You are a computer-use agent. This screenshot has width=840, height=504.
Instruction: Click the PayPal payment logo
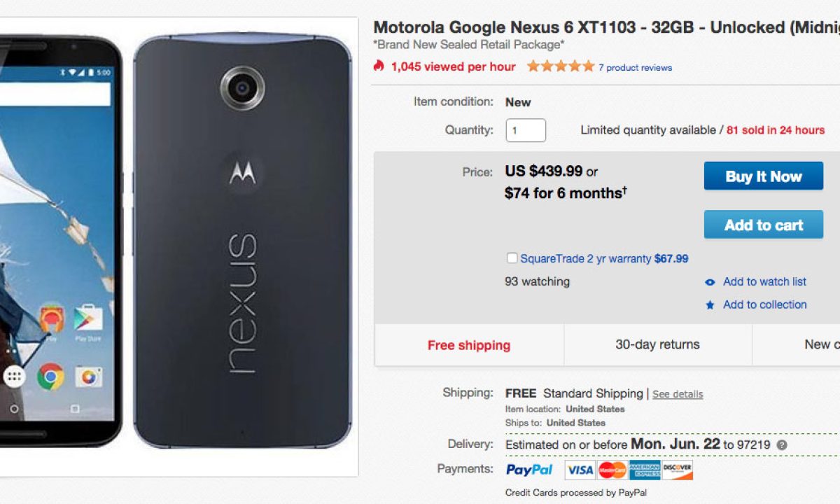(529, 470)
